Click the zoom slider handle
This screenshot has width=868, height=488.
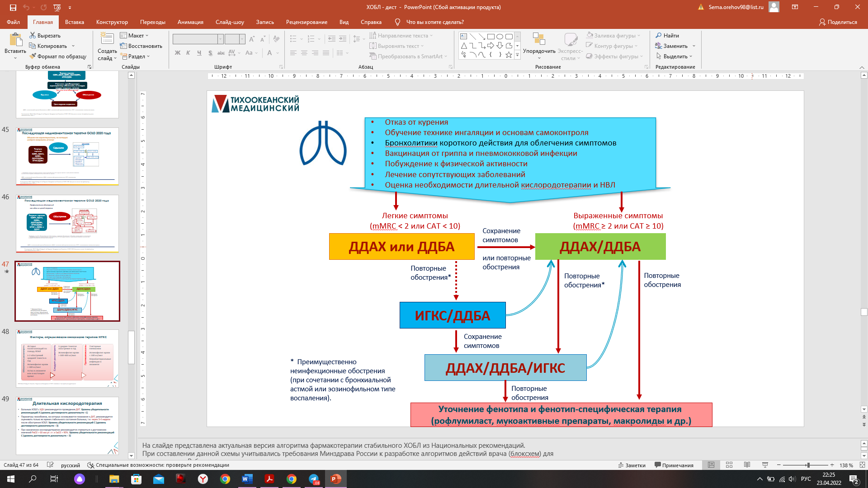[x=808, y=465]
